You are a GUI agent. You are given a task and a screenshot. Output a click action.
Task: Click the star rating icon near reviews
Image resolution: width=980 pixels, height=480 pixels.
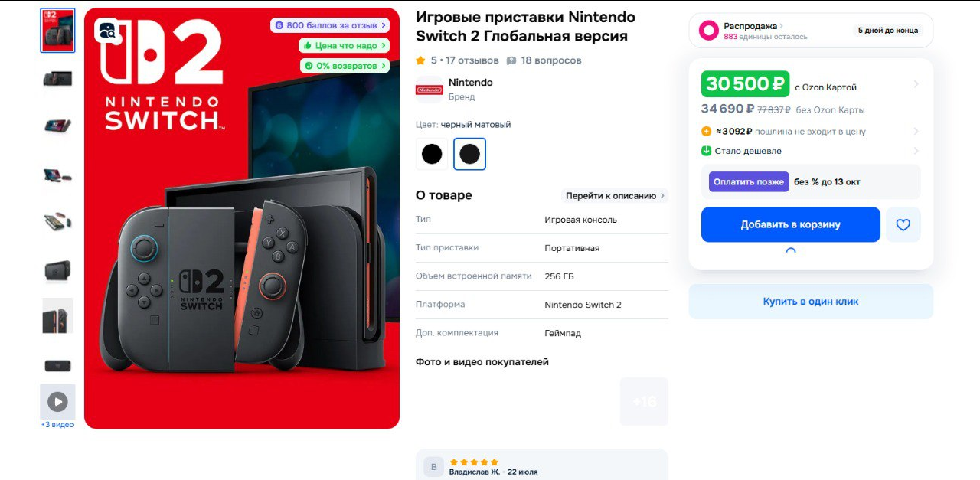(420, 60)
